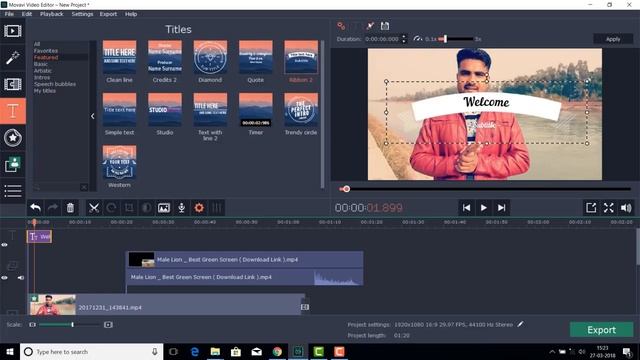The image size is (640, 360).
Task: Open Clip properties orange gear
Action: pyautogui.click(x=199, y=208)
